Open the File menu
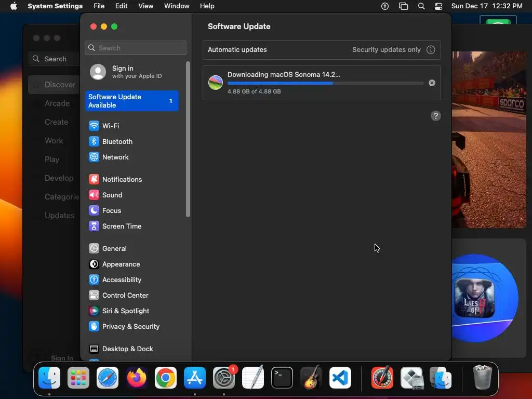The image size is (532, 399). pos(99,6)
